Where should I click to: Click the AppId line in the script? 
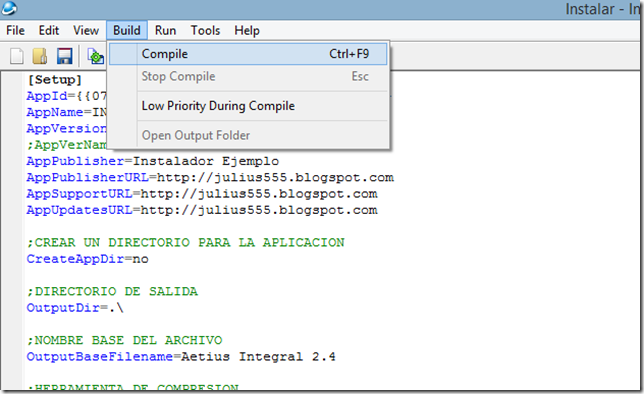coord(67,96)
